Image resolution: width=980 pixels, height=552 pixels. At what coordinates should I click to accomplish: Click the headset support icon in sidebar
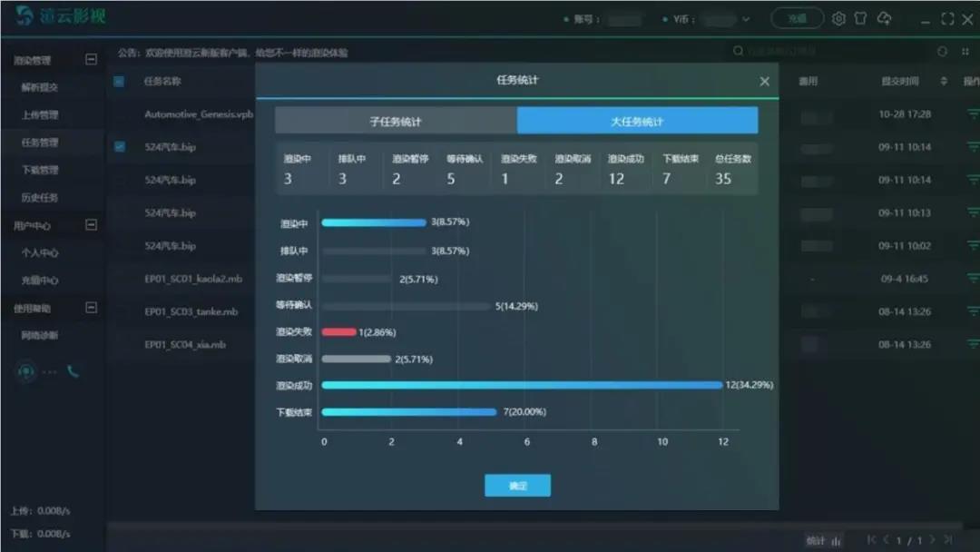tap(25, 371)
